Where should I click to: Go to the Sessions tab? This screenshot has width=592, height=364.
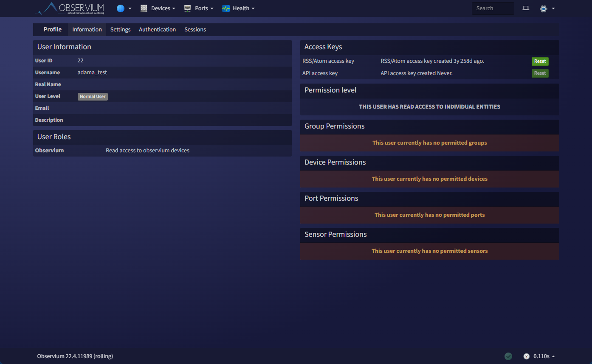coord(195,30)
